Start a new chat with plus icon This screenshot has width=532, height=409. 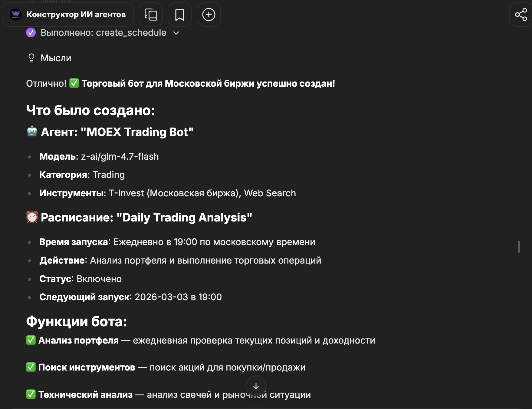point(209,15)
